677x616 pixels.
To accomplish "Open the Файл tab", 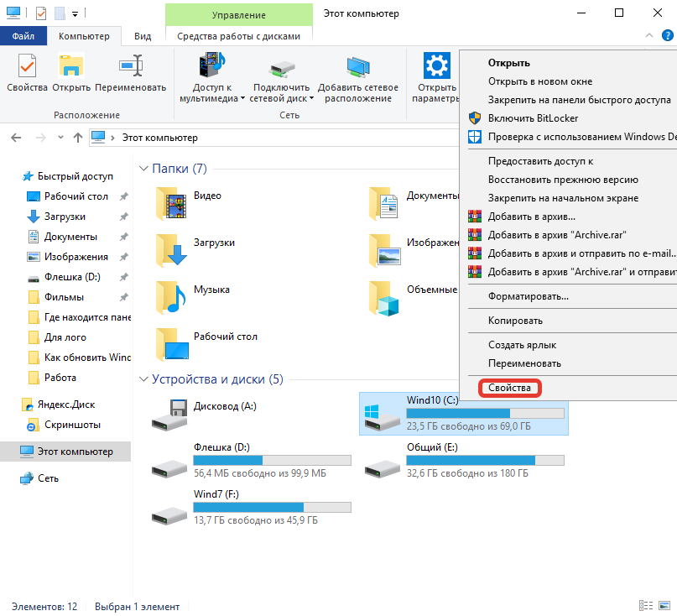I will pos(23,36).
